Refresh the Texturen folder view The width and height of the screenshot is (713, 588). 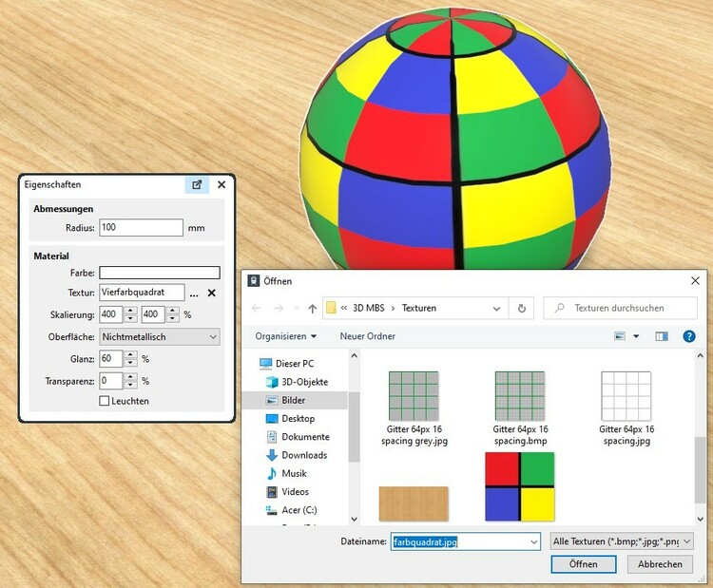click(522, 309)
